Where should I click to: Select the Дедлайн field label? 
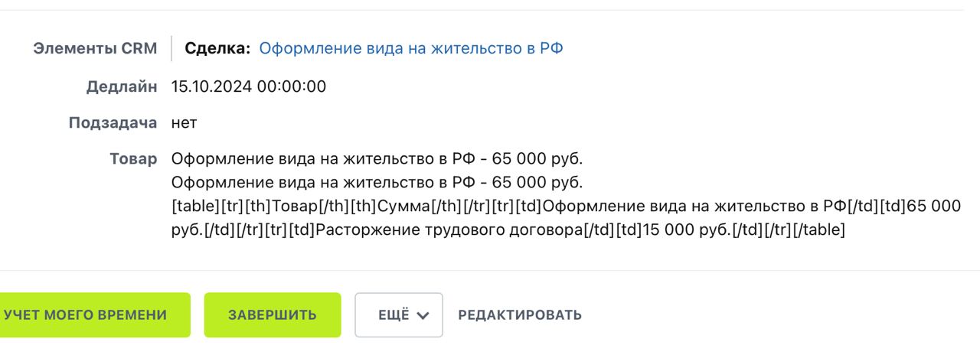(x=122, y=86)
